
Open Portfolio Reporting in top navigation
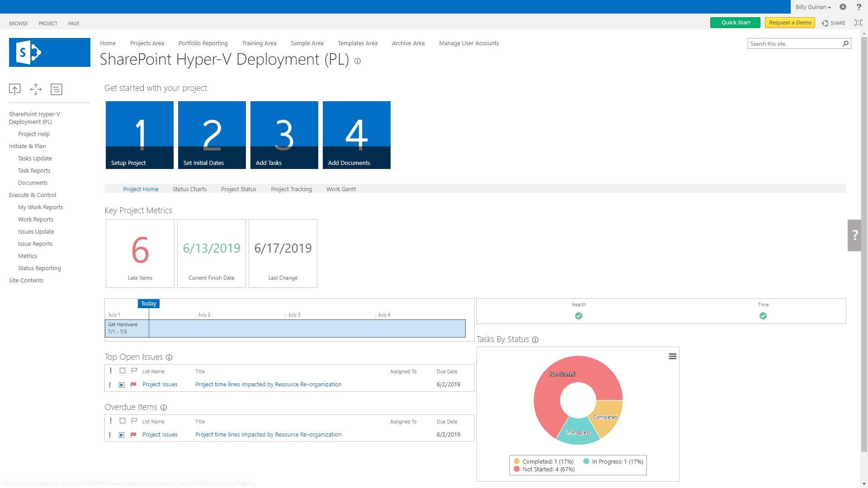[203, 43]
